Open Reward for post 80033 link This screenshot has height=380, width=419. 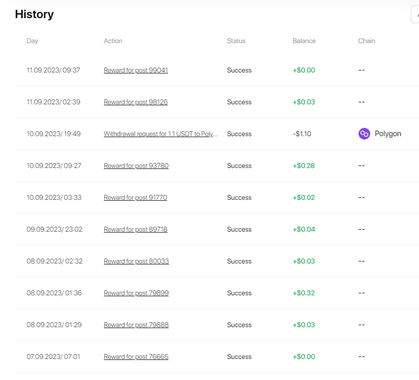point(136,261)
